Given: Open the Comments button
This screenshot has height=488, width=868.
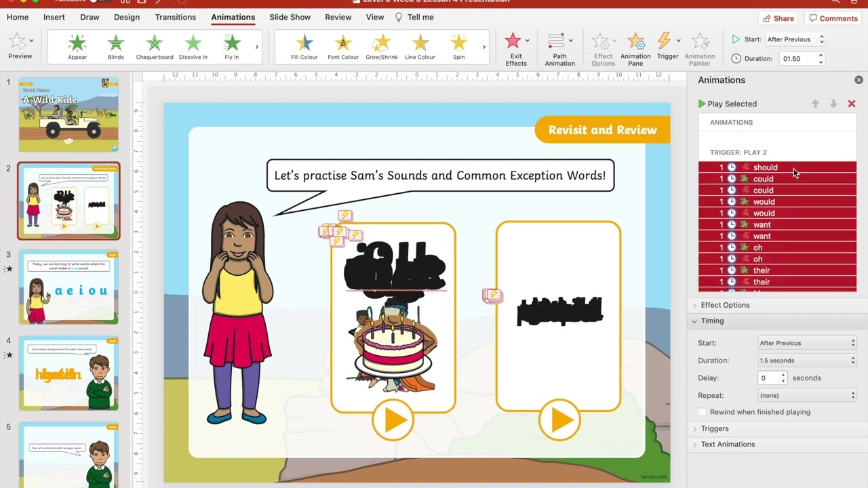Looking at the screenshot, I should [x=833, y=18].
